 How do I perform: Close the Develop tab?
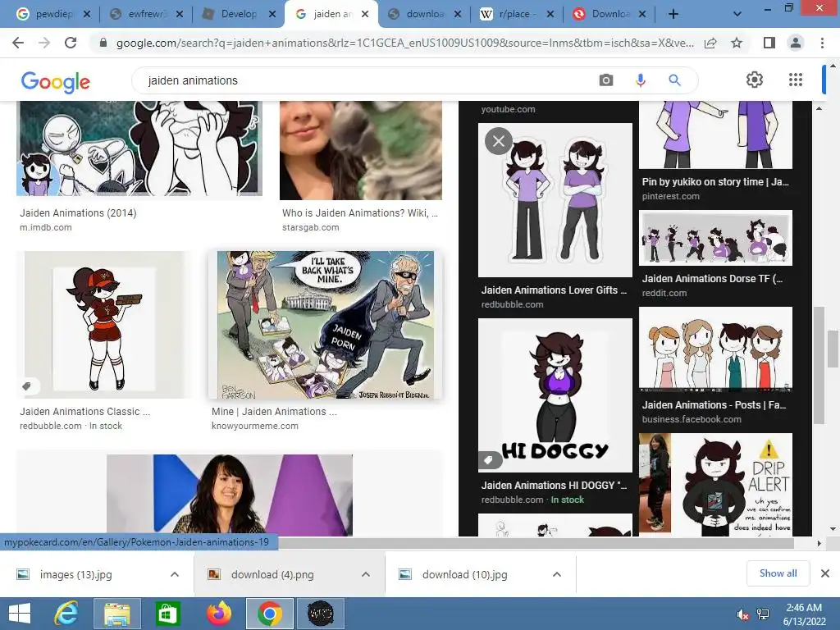click(x=272, y=15)
